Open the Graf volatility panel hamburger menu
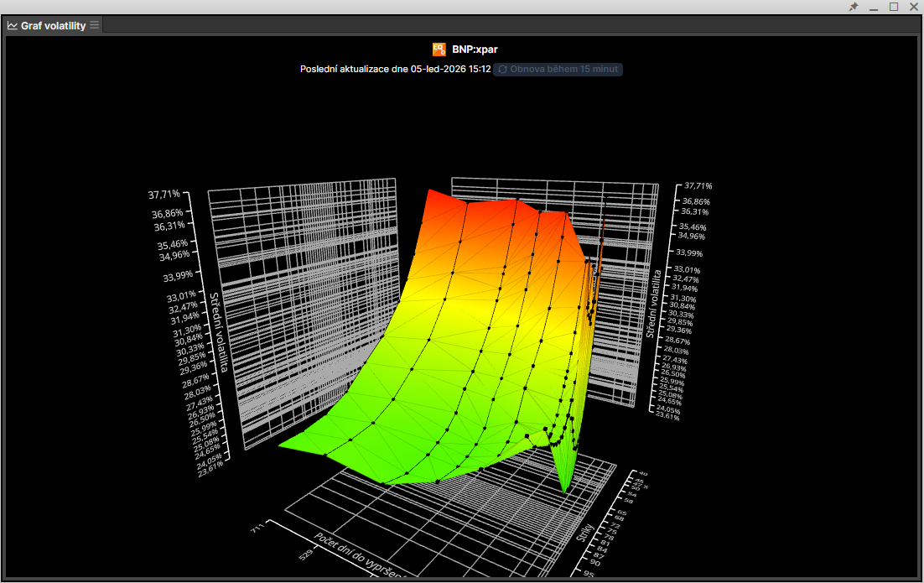Image resolution: width=924 pixels, height=583 pixels. (95, 25)
